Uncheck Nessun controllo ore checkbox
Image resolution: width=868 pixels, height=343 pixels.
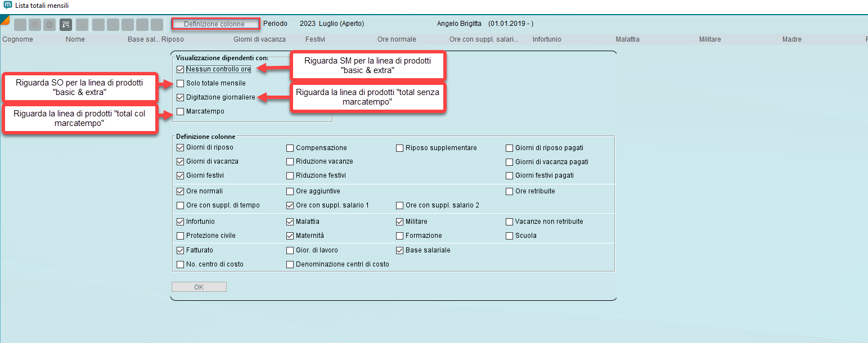(x=180, y=70)
